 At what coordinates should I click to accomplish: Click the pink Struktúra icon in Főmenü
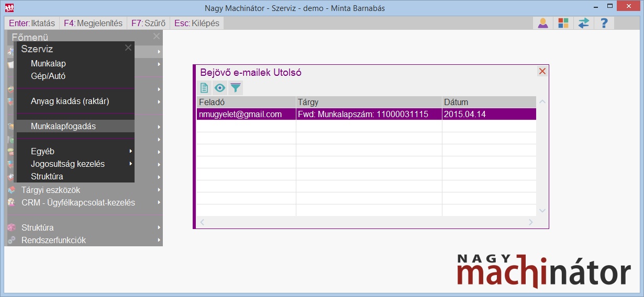[x=10, y=227]
